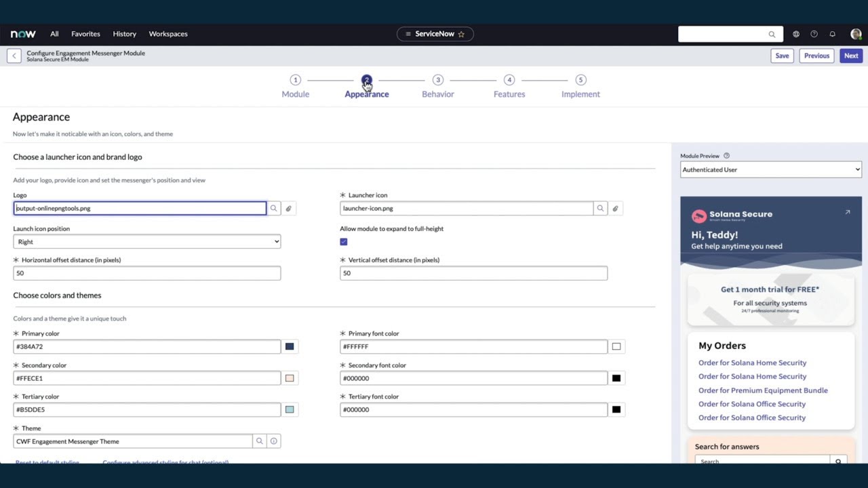Click the Vertical offset distance field
The width and height of the screenshot is (868, 488).
point(473,273)
